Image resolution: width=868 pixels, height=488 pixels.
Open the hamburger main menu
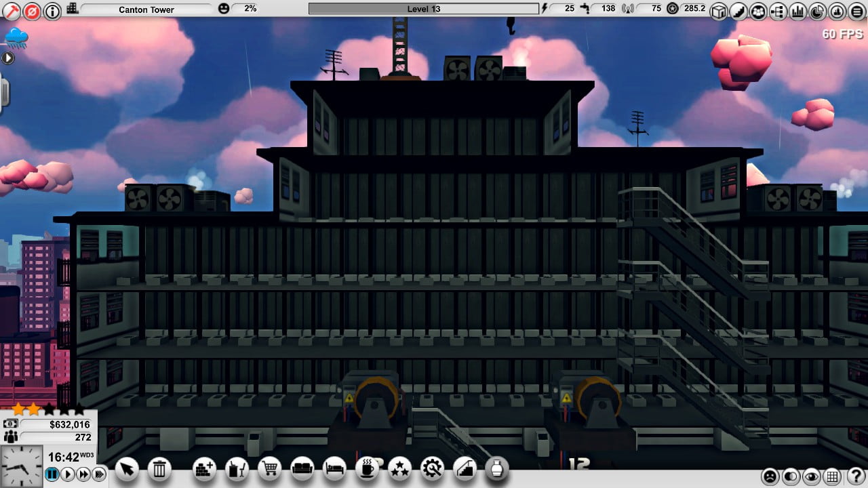pyautogui.click(x=856, y=10)
